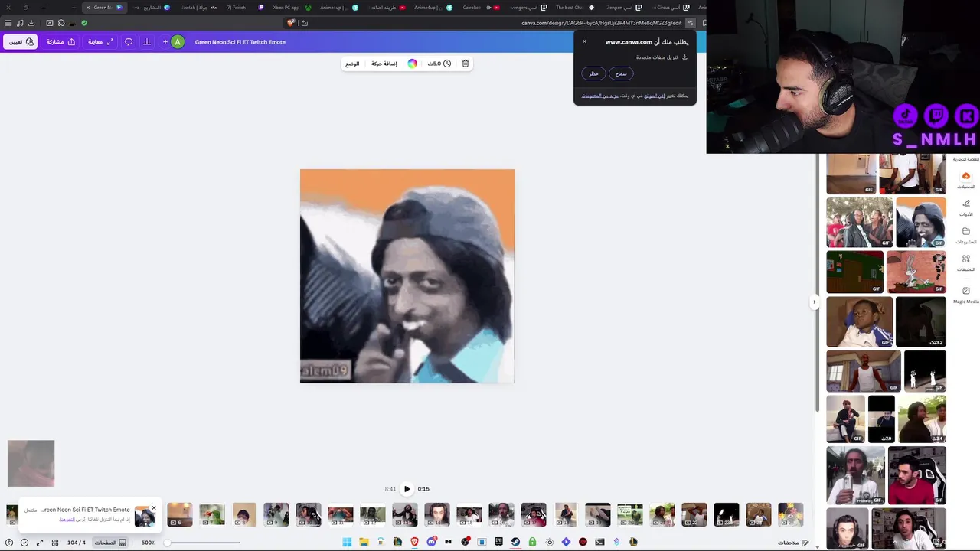
Task: Click the green A user avatar
Action: pyautogui.click(x=178, y=42)
